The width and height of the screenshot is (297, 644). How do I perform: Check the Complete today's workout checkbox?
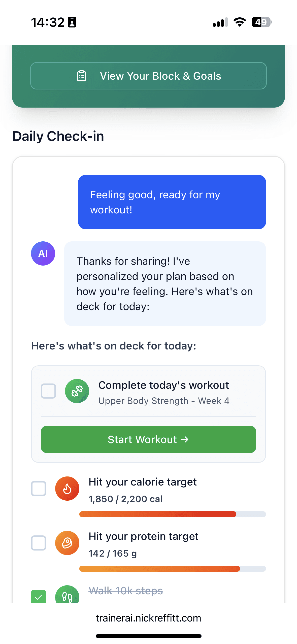click(x=48, y=391)
